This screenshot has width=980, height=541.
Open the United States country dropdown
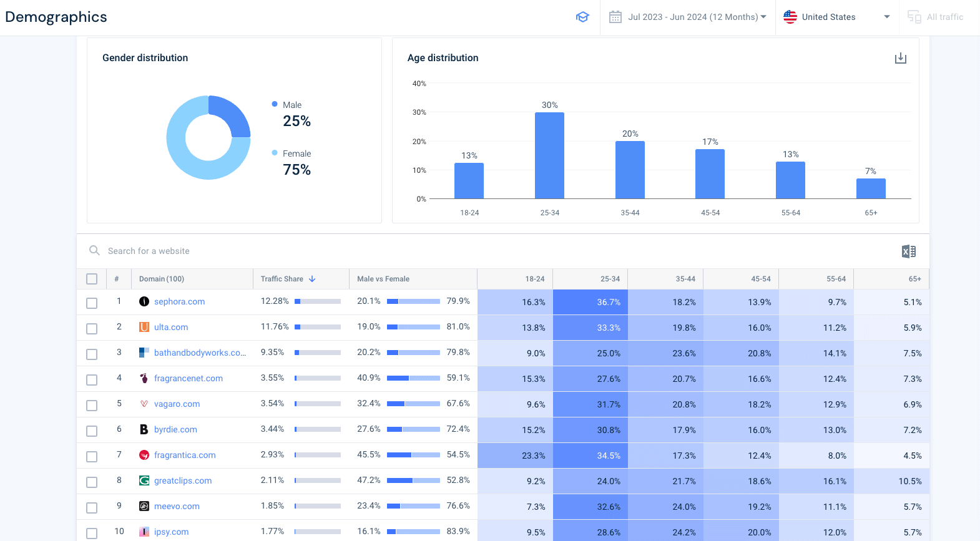837,17
